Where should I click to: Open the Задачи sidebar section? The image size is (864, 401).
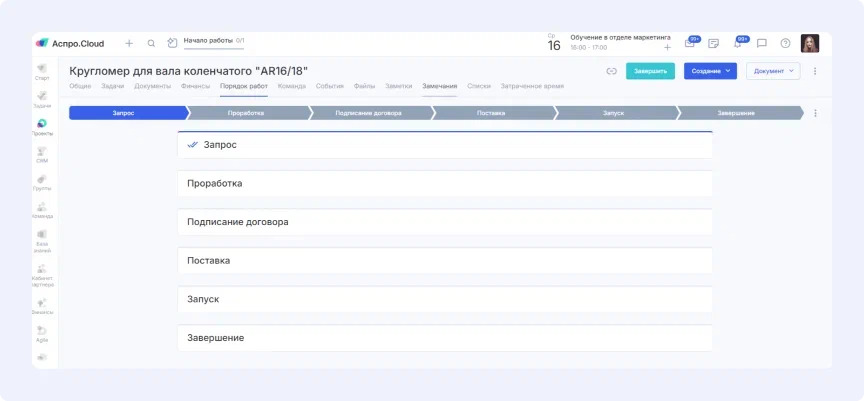point(42,99)
